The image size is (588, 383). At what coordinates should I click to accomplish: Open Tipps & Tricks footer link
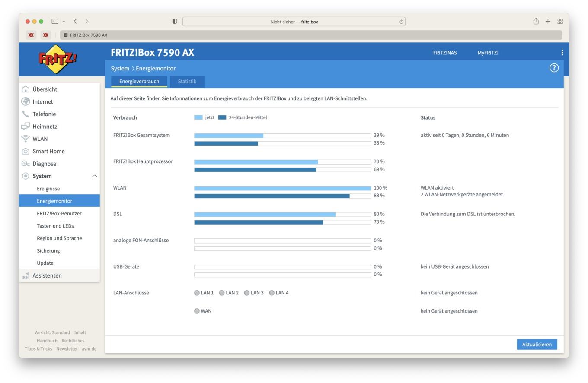(38, 349)
